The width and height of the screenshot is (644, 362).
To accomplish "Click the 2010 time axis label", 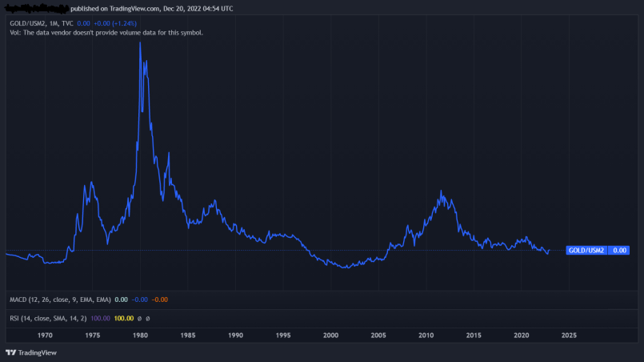I will 426,336.
